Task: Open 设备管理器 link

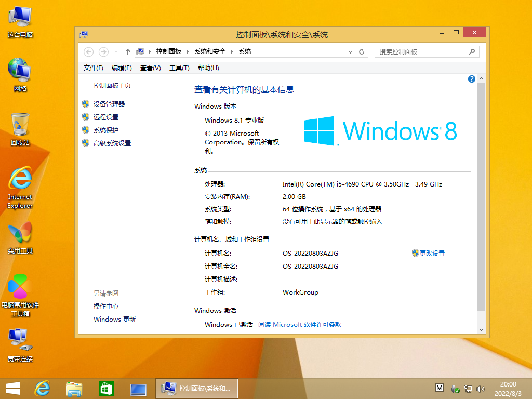Action: (x=109, y=104)
